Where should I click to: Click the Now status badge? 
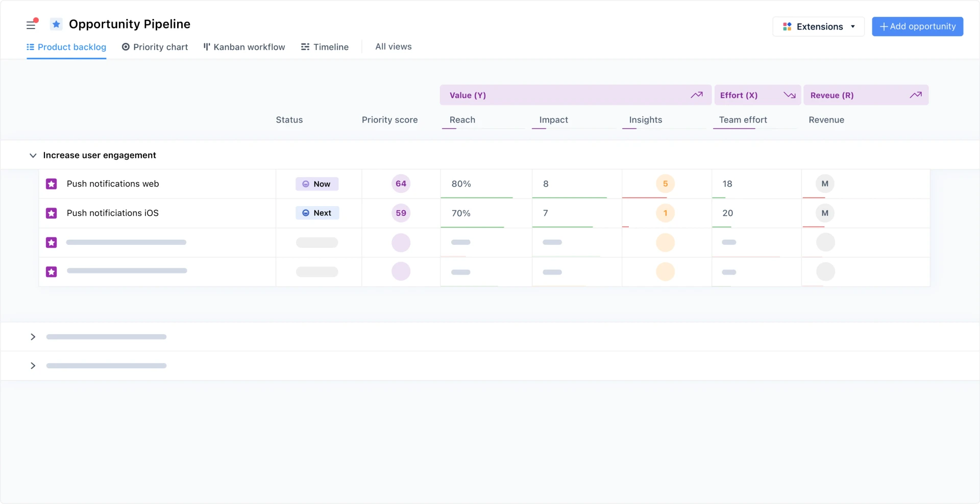coord(317,184)
